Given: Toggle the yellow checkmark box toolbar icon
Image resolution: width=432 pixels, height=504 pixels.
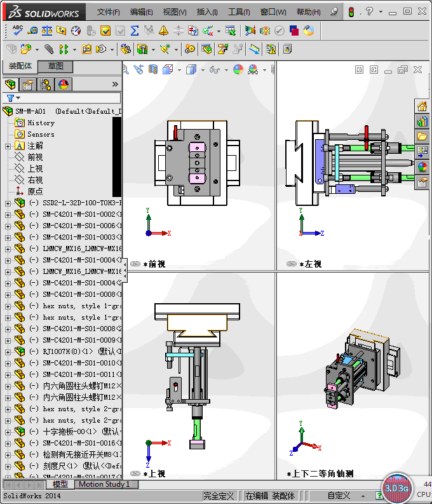Looking at the screenshot, I should 105,31.
